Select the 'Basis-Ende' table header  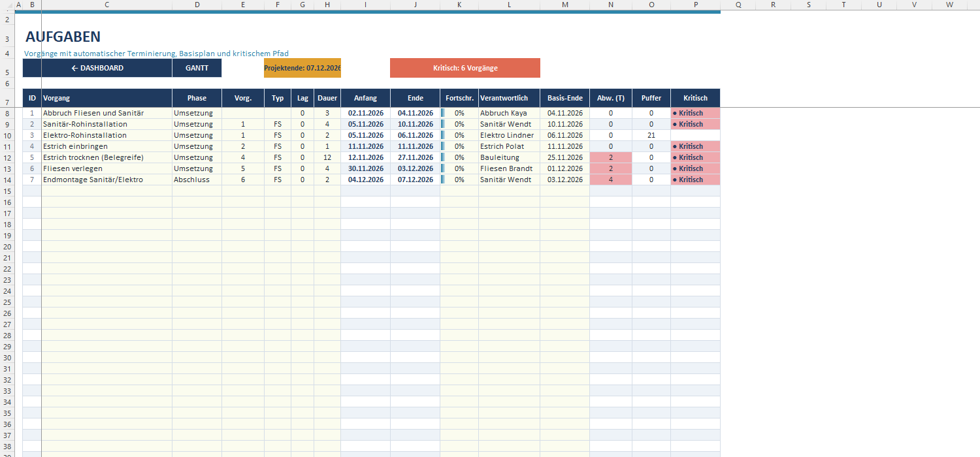coord(565,98)
